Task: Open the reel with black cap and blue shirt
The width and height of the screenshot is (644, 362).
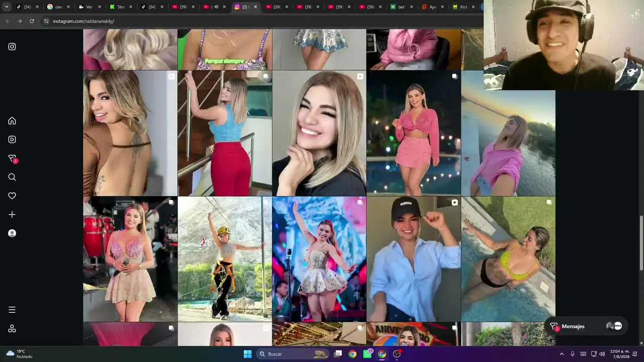Action: point(414,259)
